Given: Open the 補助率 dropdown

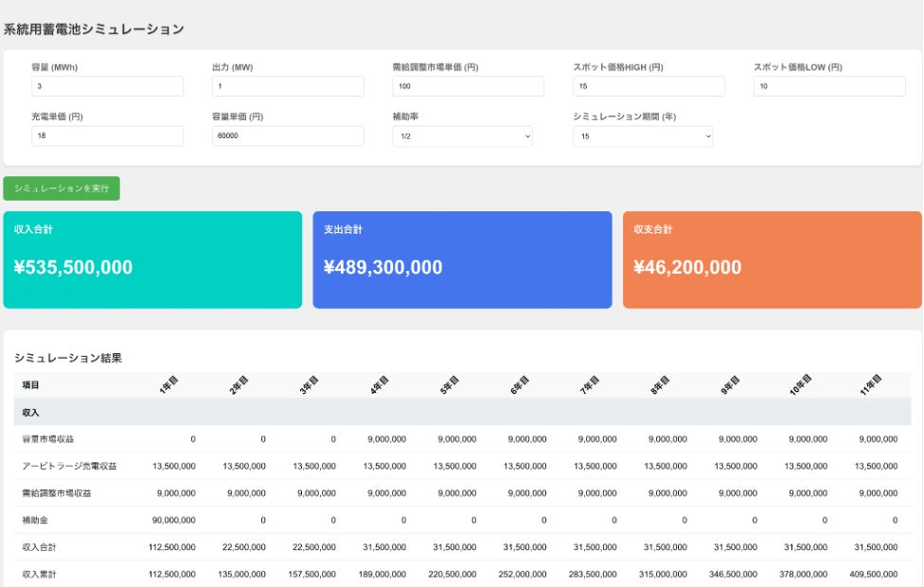Looking at the screenshot, I should [x=463, y=136].
